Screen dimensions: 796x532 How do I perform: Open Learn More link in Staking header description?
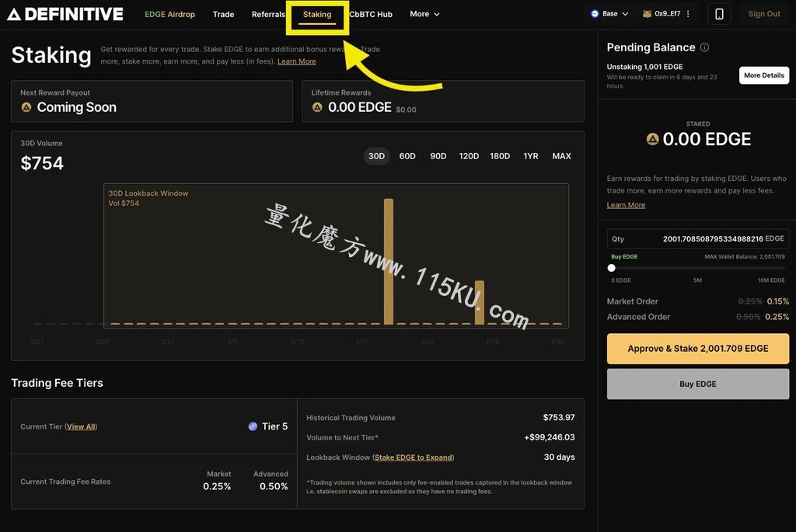(296, 61)
